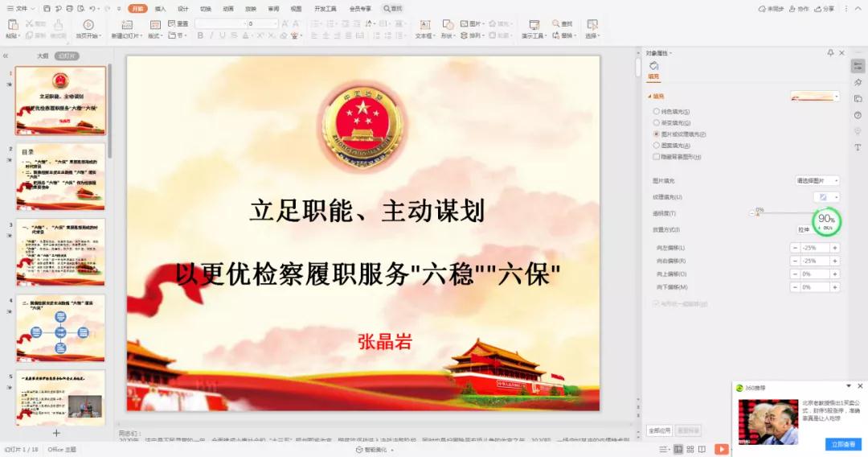The width and height of the screenshot is (868, 457).
Task: Switch to the Insert (插入) tab
Action: coord(160,9)
